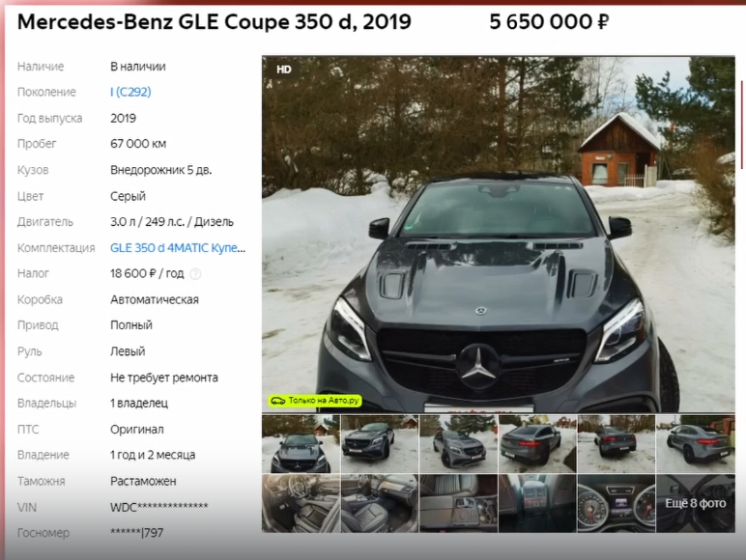The width and height of the screenshot is (746, 560).
Task: Click the HD badge on main photo
Action: click(283, 70)
